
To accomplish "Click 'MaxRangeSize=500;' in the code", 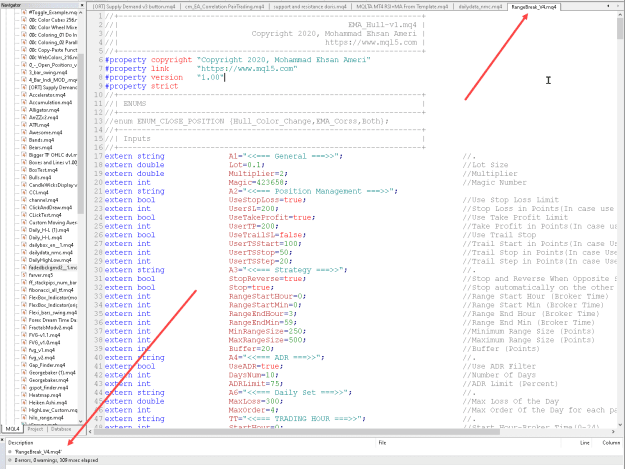I will (267, 340).
